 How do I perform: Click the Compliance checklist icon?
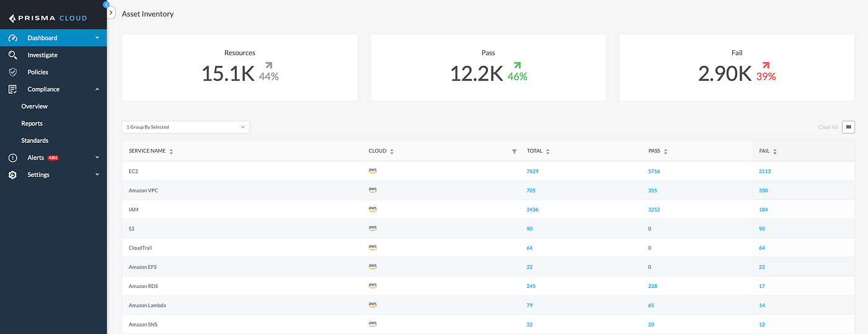[x=12, y=89]
